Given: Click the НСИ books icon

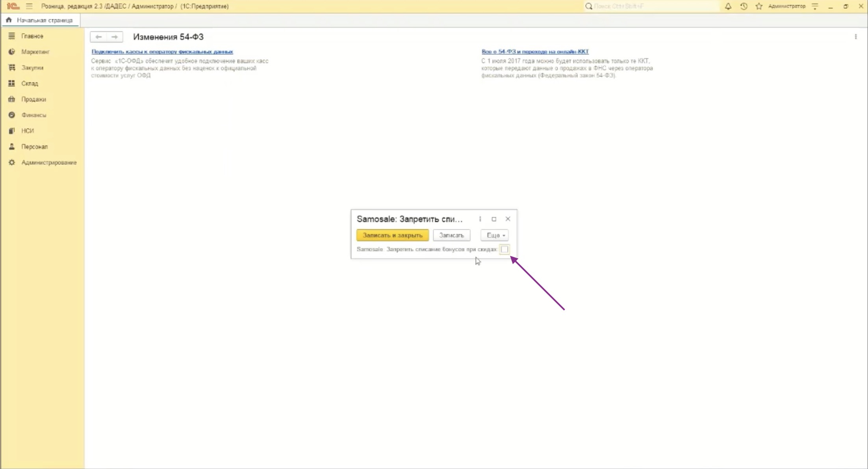Looking at the screenshot, I should (12, 130).
